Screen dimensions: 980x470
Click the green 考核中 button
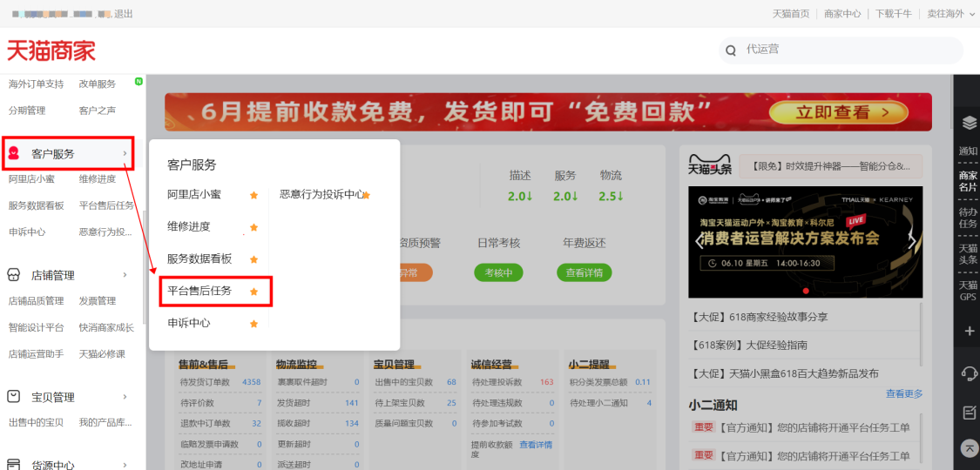click(499, 272)
